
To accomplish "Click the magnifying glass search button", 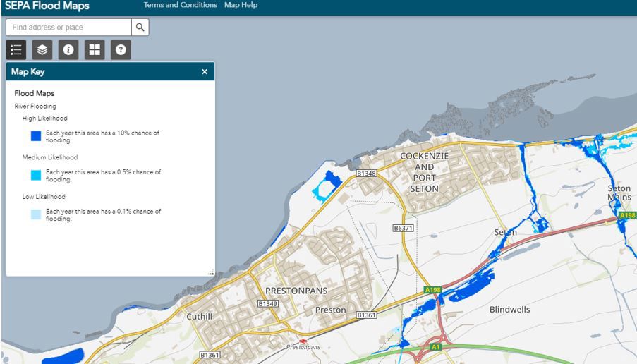I will point(140,27).
